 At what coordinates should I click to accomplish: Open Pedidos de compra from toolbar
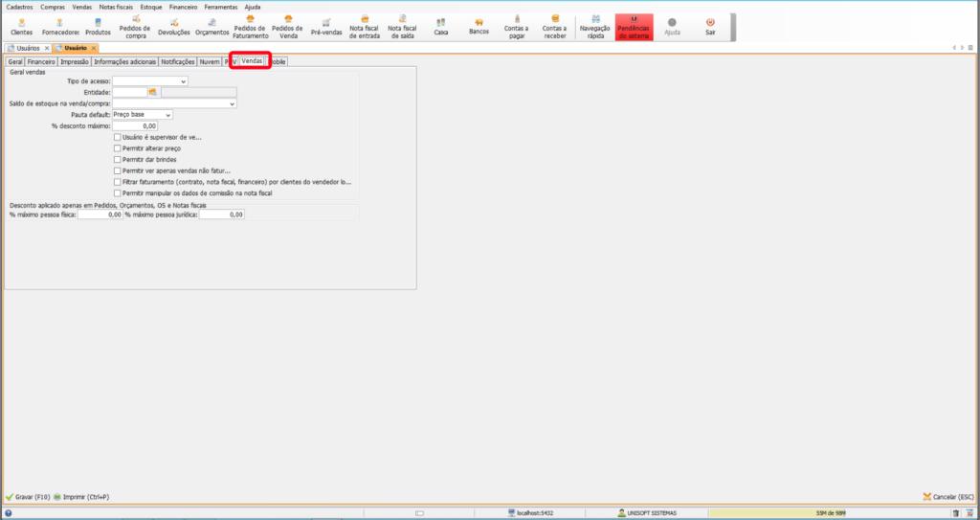(135, 27)
